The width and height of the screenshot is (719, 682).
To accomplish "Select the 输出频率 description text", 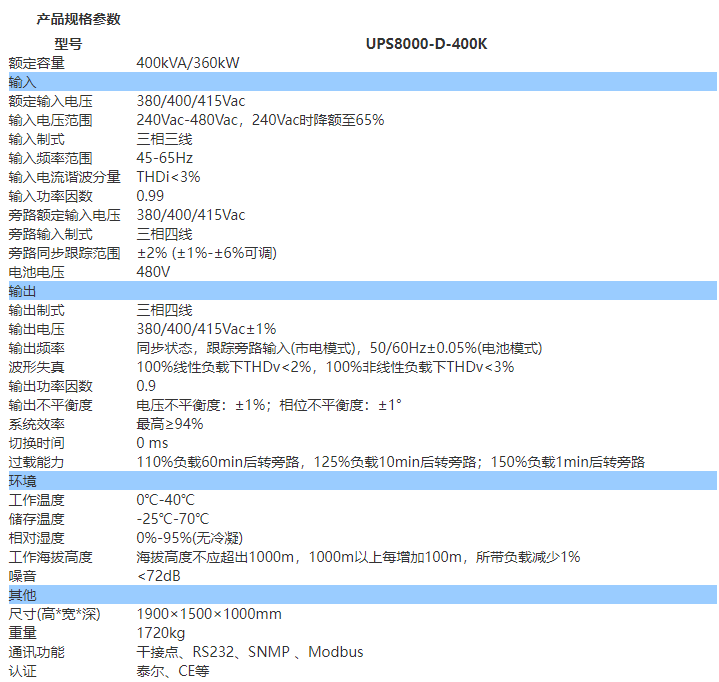I will click(x=338, y=348).
